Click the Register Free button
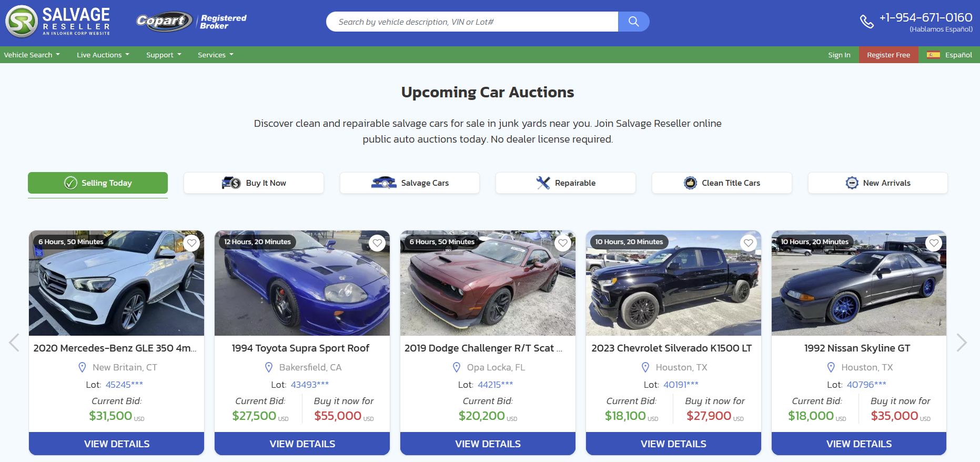Screen dimensions: 980x462 coord(888,55)
